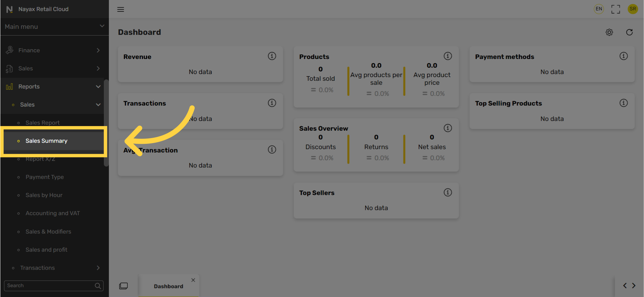The height and width of the screenshot is (297, 644).
Task: Show Top Sellers info icon
Action: (448, 192)
